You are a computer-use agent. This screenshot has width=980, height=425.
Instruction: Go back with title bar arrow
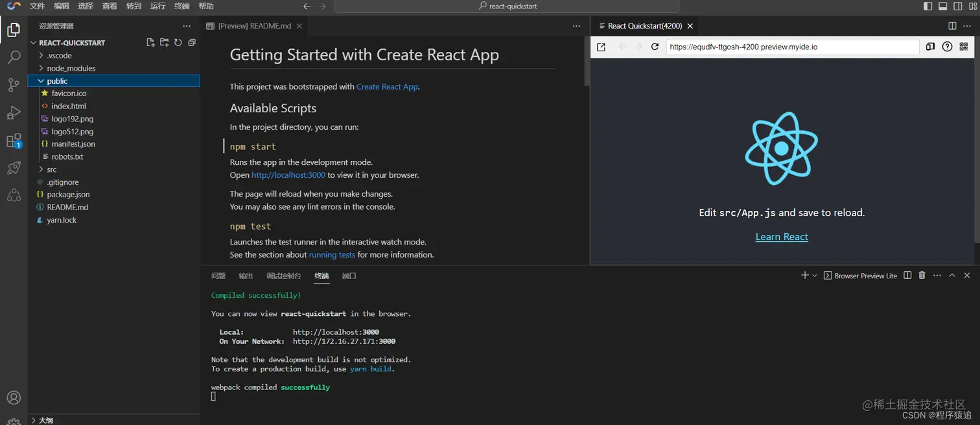click(x=307, y=6)
